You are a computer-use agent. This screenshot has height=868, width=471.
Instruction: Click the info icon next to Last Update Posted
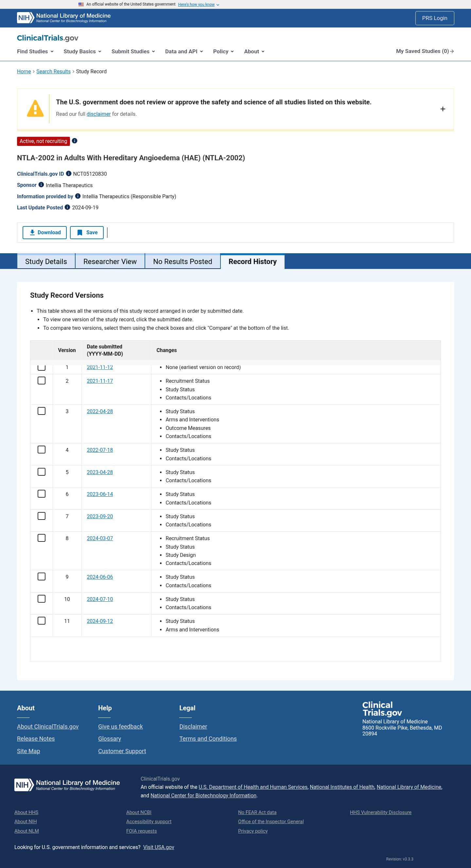67,207
